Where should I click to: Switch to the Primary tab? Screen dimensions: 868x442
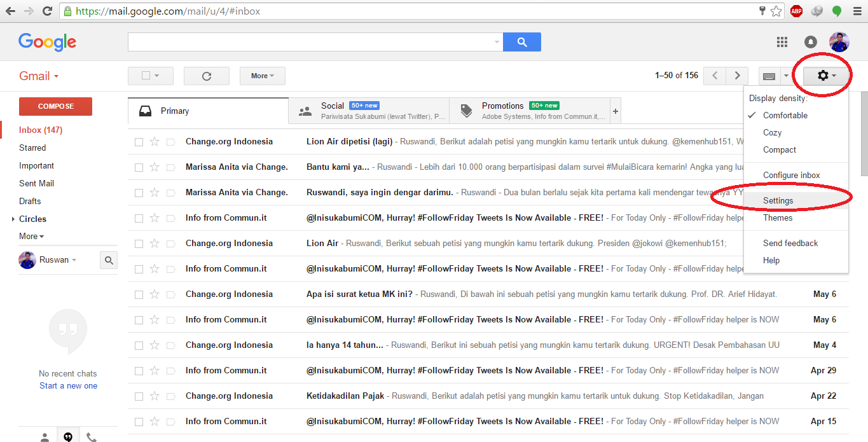(208, 111)
